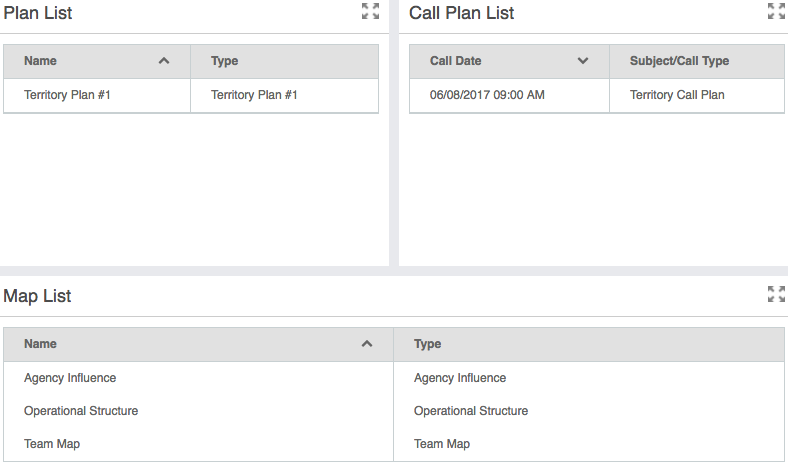
Task: Open the Operational Structure map
Action: 81,411
